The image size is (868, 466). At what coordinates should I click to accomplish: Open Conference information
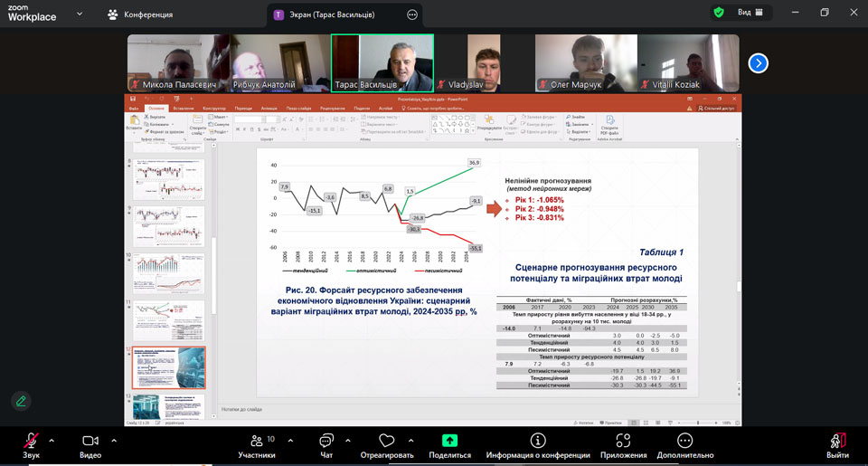pos(538,444)
